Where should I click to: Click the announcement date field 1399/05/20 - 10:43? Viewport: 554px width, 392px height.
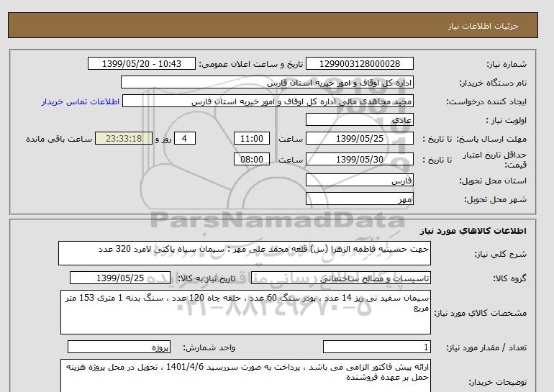click(141, 64)
